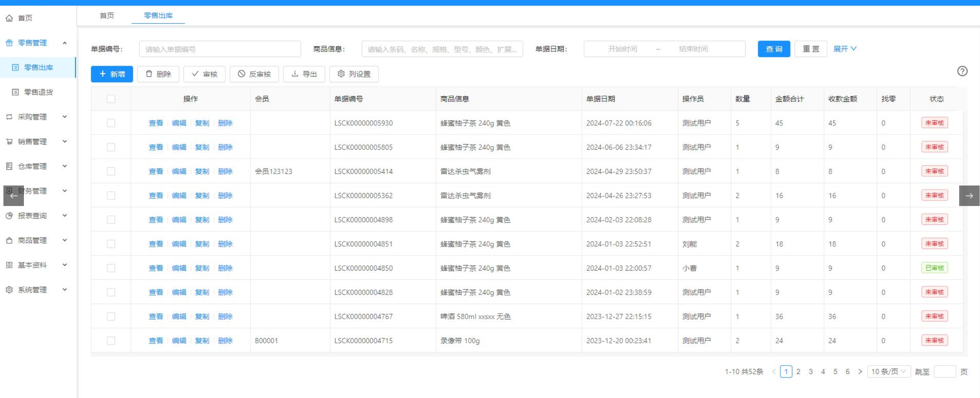Click the 审核 button
The image size is (980, 398).
point(205,74)
